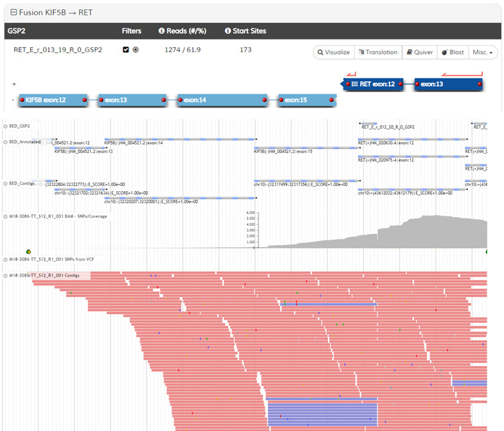Close the BED_GSP2 track

[6, 127]
